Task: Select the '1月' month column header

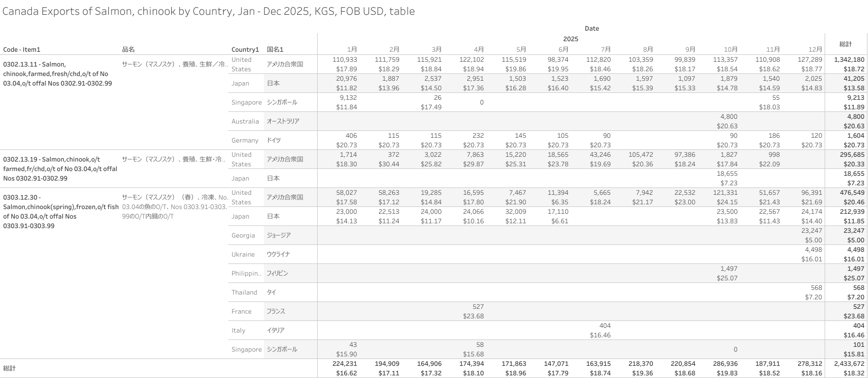Action: click(352, 50)
